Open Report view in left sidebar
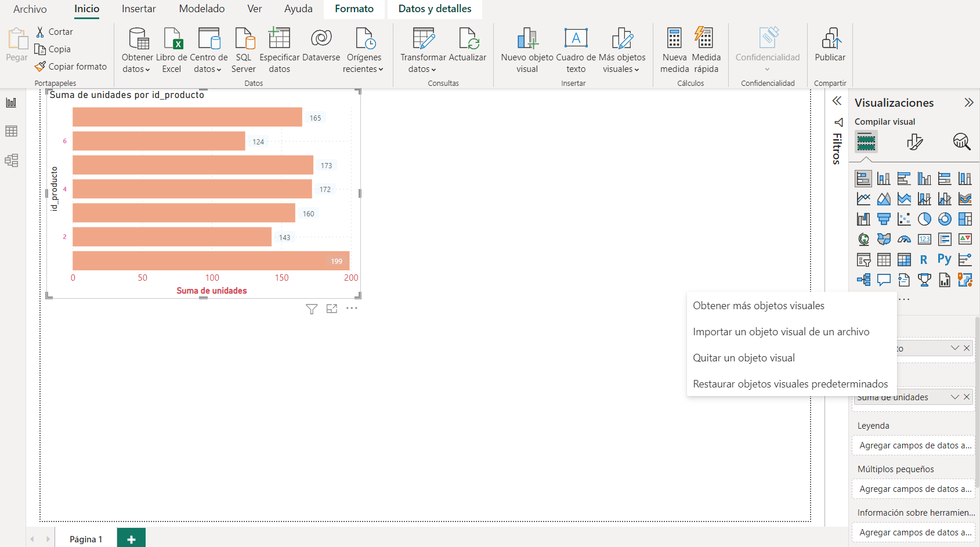Screen dimensions: 980x547 point(11,103)
